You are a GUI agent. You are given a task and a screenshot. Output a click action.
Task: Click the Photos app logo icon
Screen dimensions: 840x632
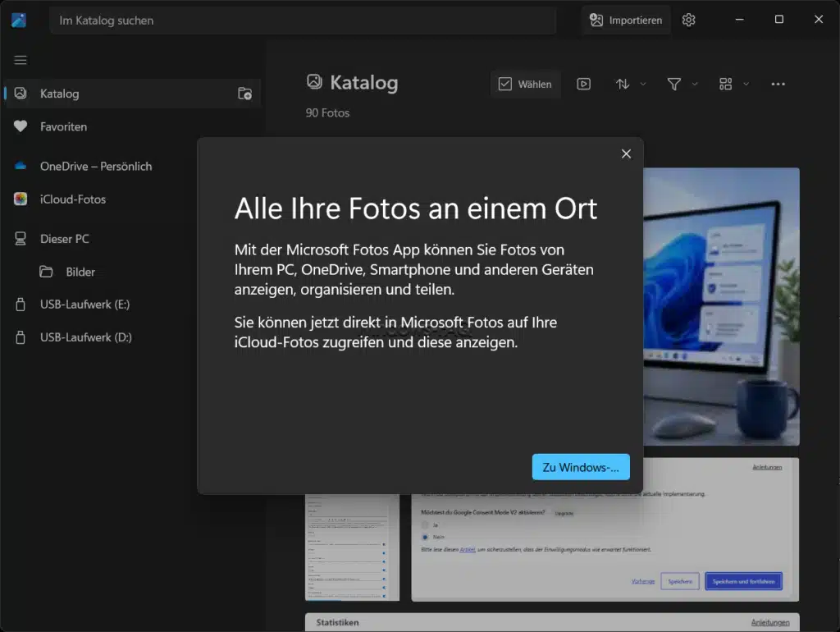pos(19,21)
